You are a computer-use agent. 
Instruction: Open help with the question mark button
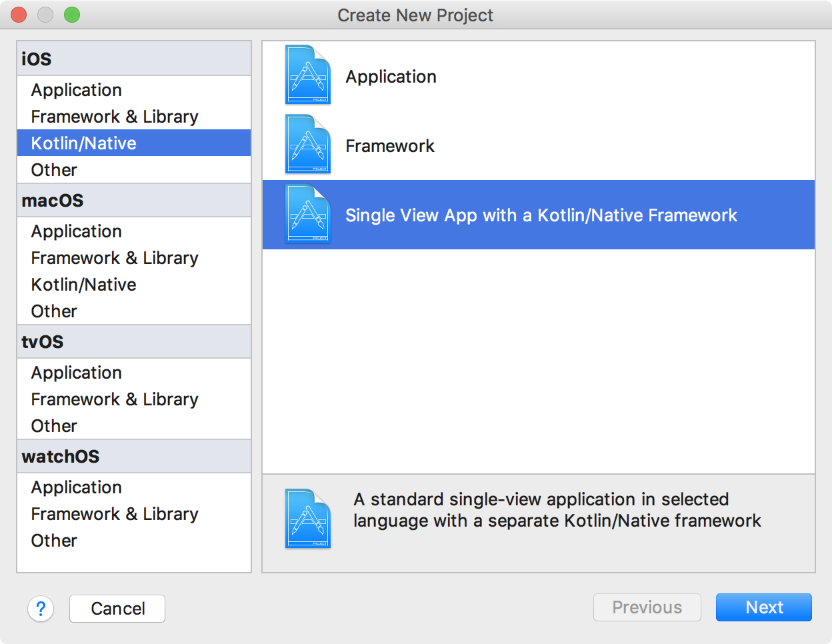tap(41, 609)
